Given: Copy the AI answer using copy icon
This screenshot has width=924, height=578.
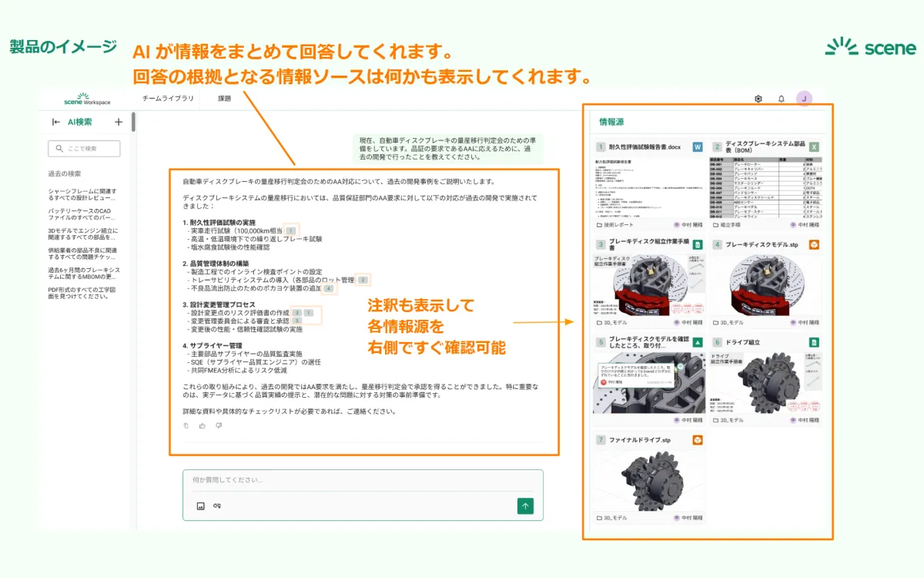Looking at the screenshot, I should [x=186, y=425].
